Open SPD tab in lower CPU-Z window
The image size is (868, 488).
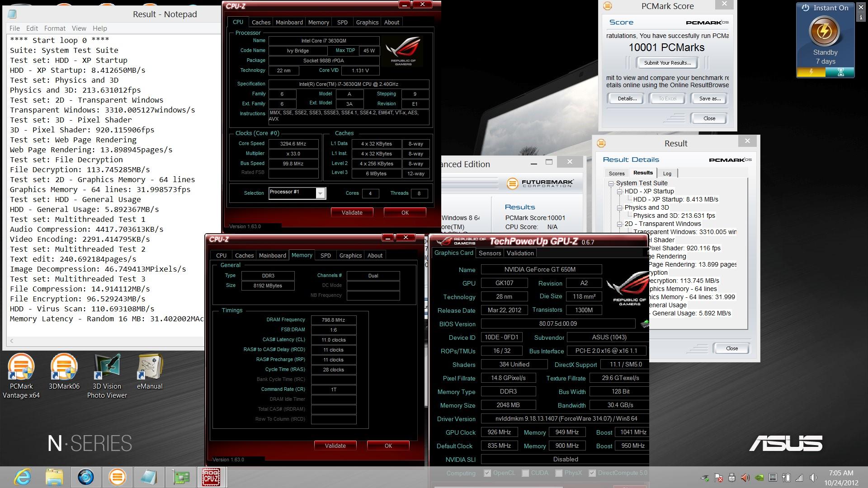pos(325,255)
